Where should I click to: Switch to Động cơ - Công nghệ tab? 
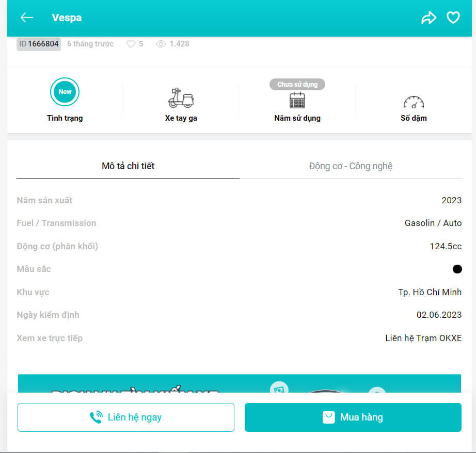pos(351,166)
